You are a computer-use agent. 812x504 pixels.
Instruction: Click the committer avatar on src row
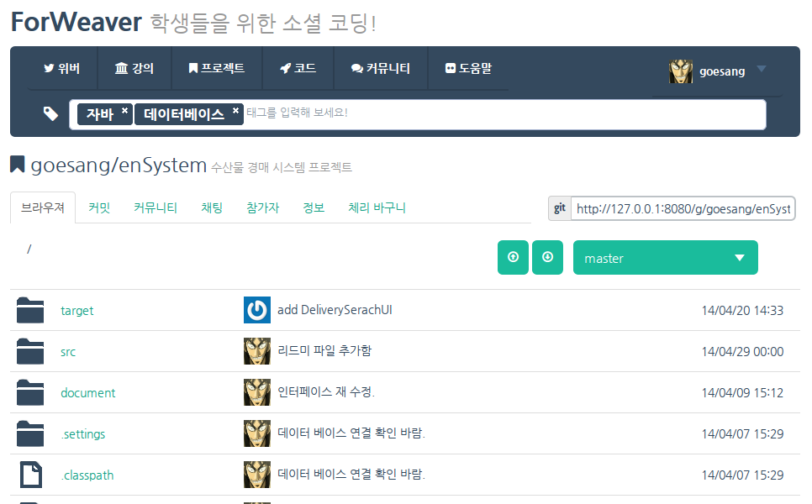pyautogui.click(x=257, y=351)
